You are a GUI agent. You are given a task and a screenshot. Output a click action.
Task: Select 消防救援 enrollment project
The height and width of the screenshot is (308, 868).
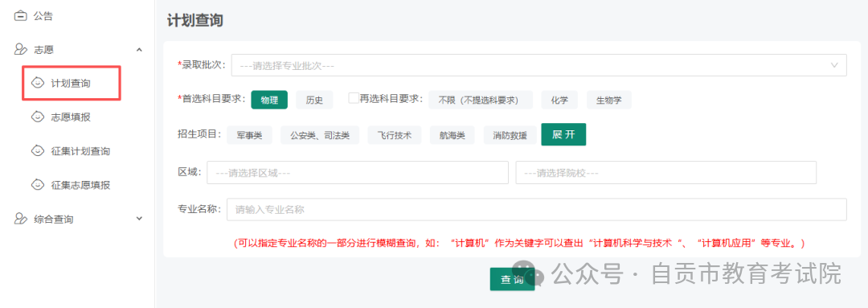(510, 135)
